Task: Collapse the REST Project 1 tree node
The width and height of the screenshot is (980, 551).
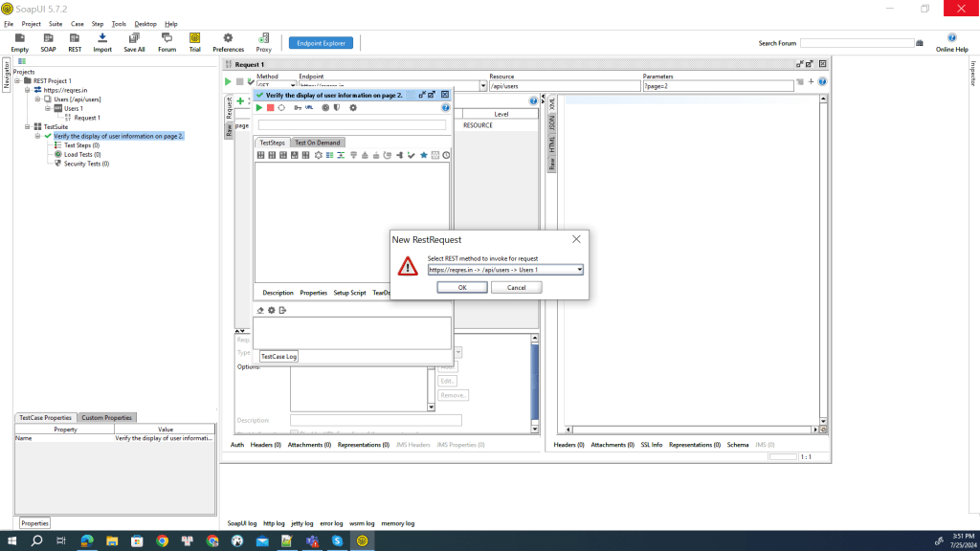Action: 17,81
